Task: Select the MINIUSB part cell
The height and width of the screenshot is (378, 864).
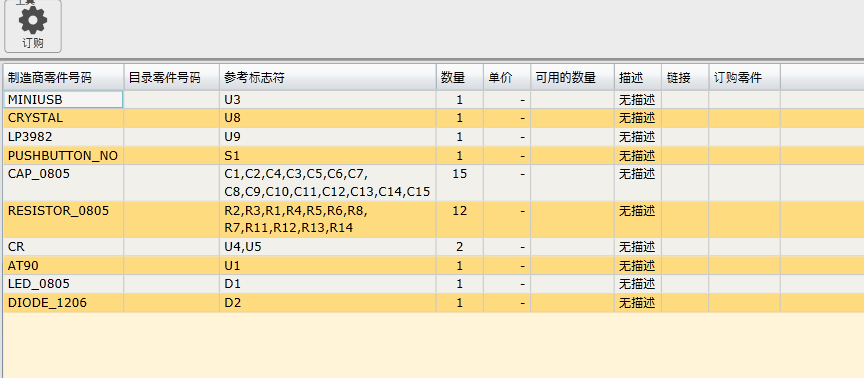Action: pos(64,100)
